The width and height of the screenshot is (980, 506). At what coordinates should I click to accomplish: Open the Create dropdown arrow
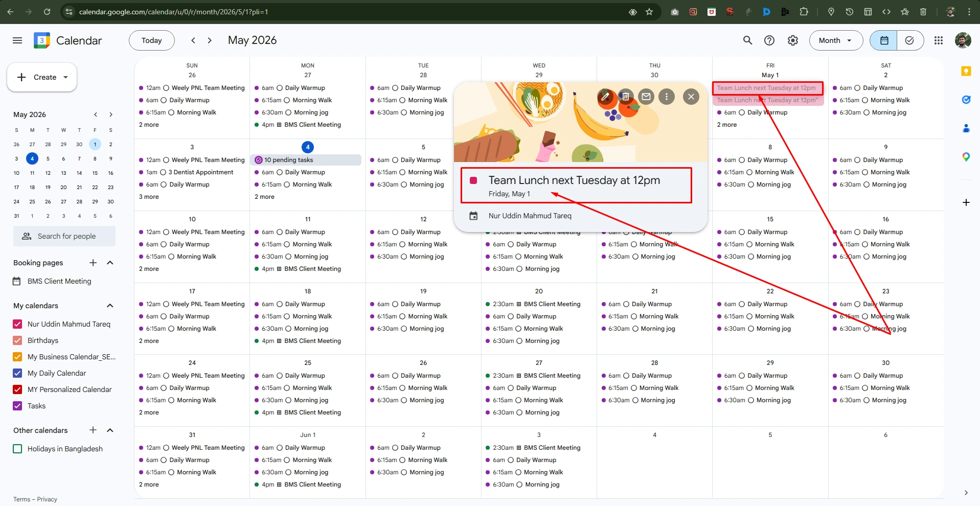[65, 77]
